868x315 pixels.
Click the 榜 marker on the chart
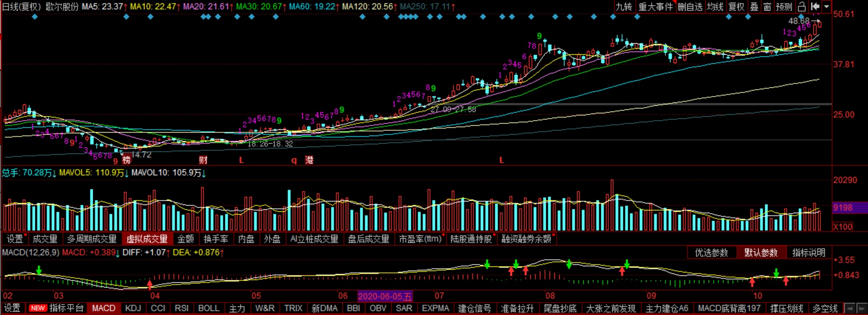click(x=127, y=160)
